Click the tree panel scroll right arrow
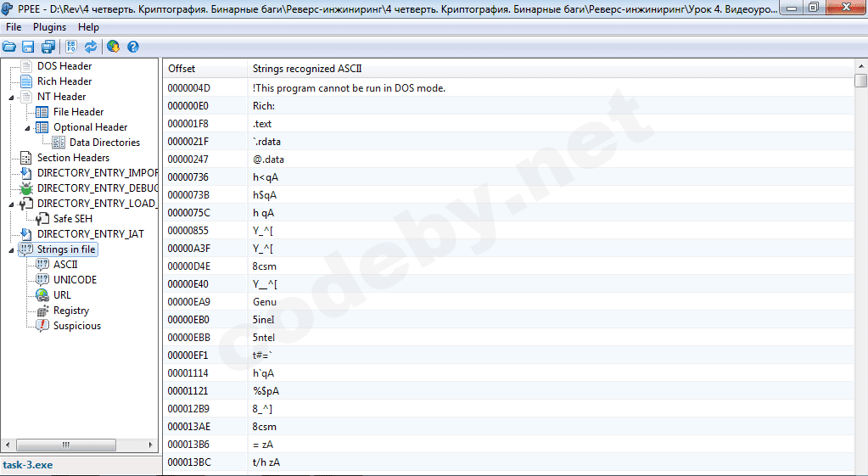This screenshot has width=868, height=476. pyautogui.click(x=150, y=445)
